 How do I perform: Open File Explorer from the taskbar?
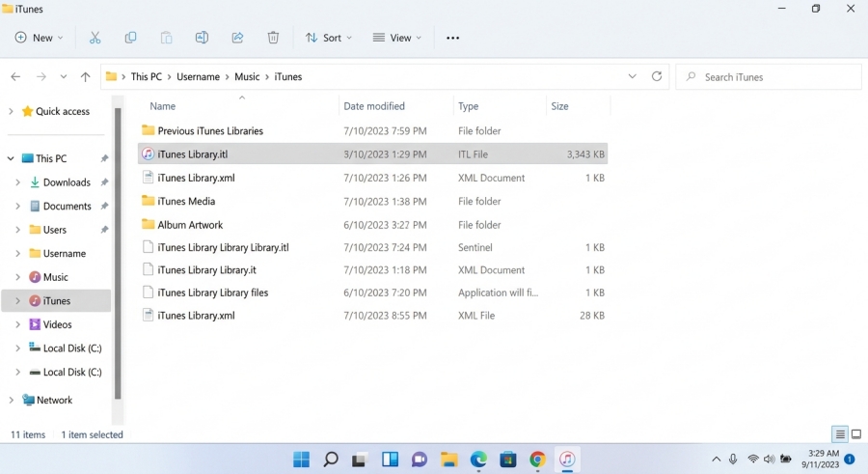[x=448, y=459]
